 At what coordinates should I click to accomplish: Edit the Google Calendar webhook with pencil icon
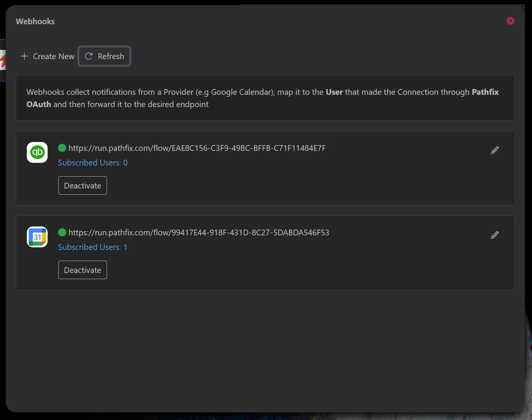(x=495, y=235)
